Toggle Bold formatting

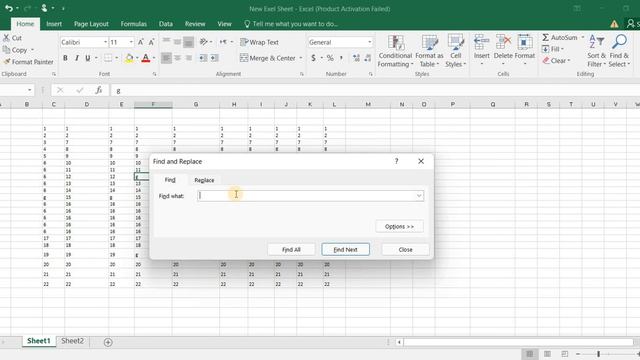coord(65,58)
